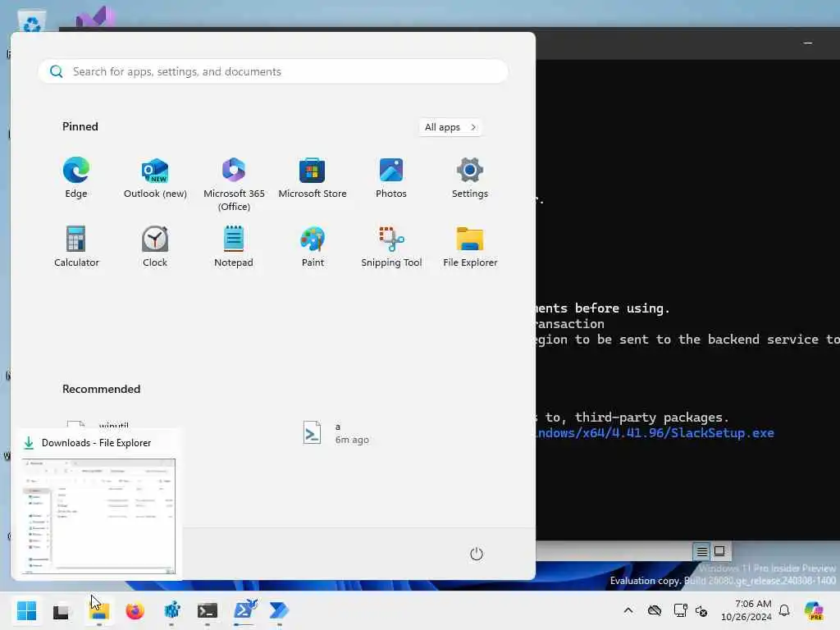840x630 pixels.
Task: Open Microsoft 365 (Office) app
Action: pos(234,185)
